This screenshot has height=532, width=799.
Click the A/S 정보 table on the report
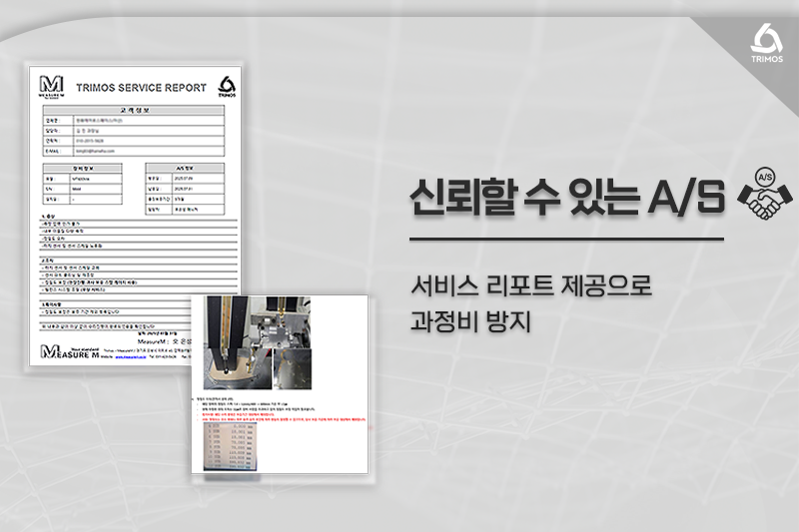191,185
